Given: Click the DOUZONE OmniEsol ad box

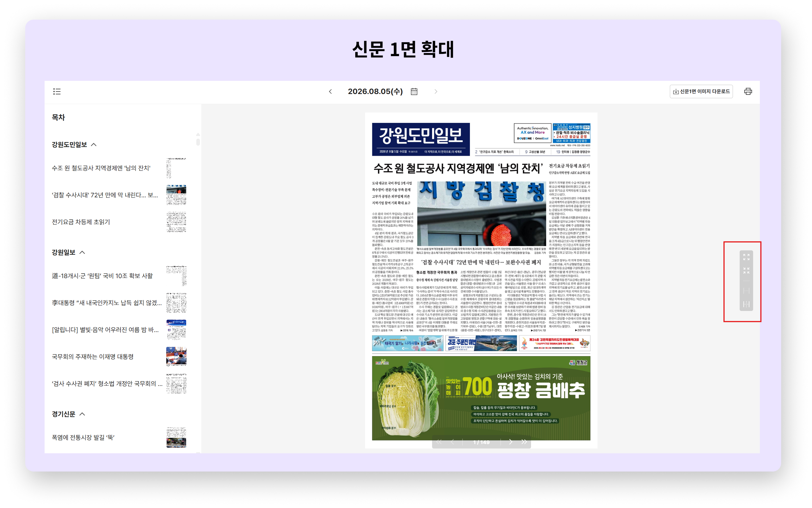Looking at the screenshot, I should [532, 133].
